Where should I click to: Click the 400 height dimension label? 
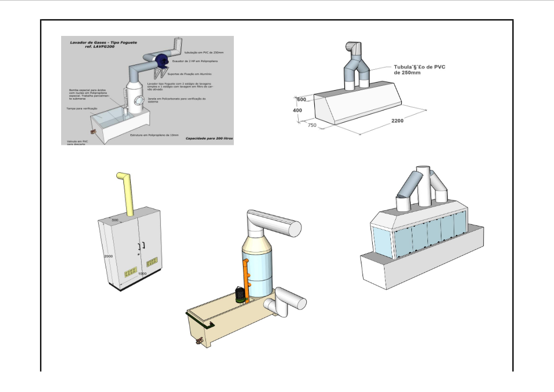298,110
